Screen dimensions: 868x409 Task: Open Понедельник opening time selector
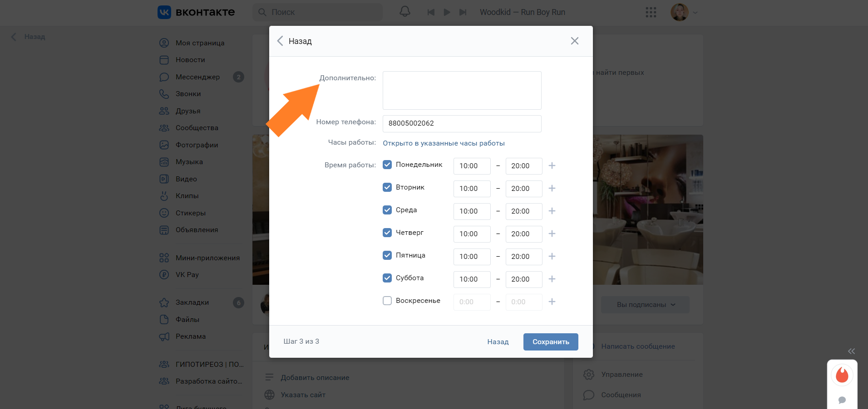coord(472,166)
